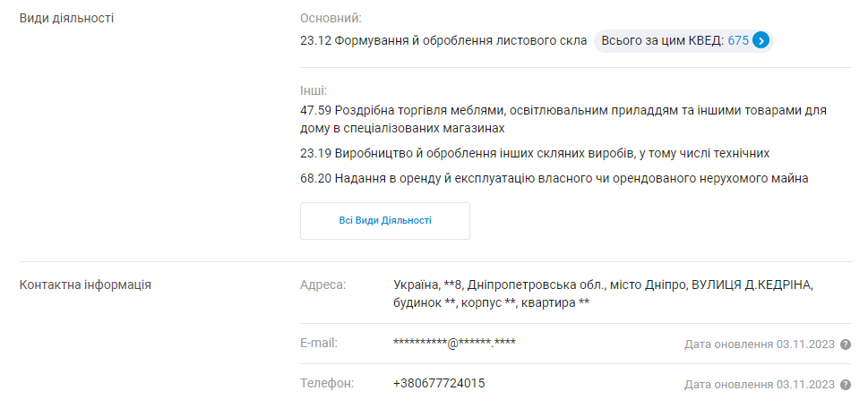Open the 675 companies count link

point(738,40)
